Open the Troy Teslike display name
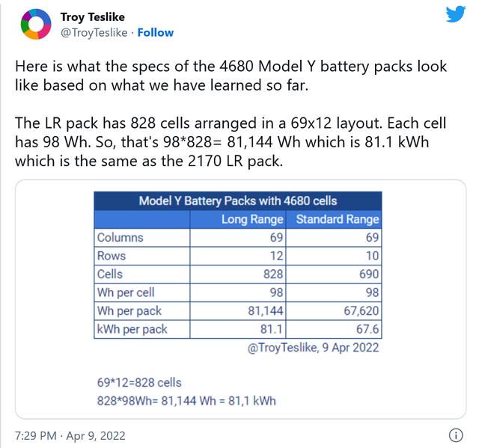 93,16
